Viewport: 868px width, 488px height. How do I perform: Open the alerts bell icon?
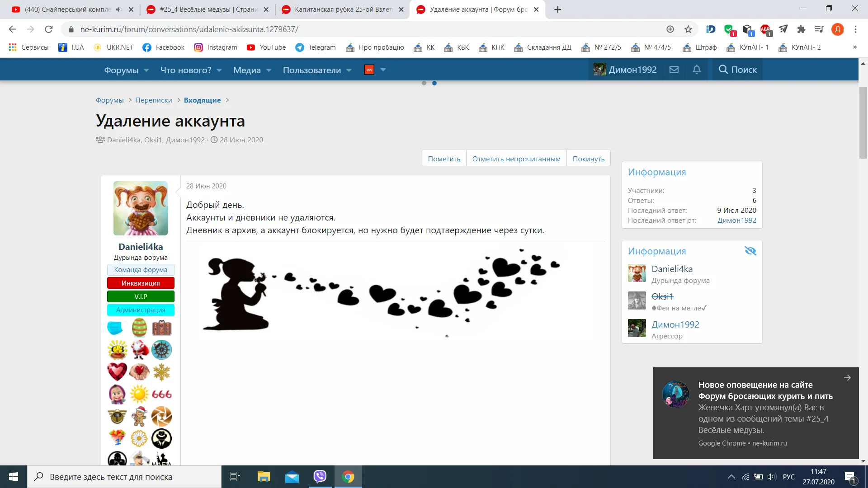pyautogui.click(x=697, y=70)
